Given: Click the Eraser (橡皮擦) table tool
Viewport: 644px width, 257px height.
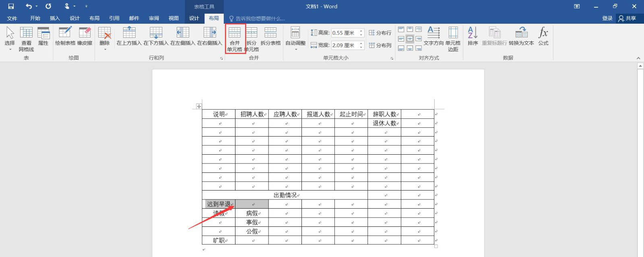Looking at the screenshot, I should tap(85, 36).
